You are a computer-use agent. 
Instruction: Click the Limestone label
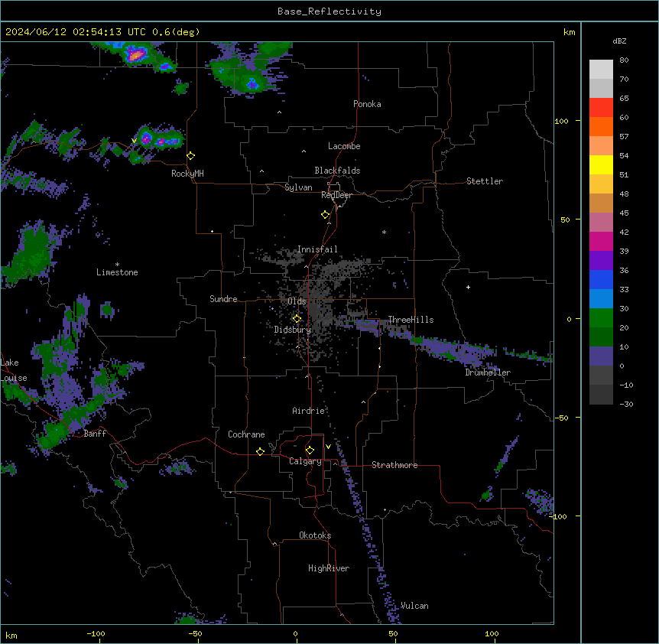pyautogui.click(x=117, y=272)
